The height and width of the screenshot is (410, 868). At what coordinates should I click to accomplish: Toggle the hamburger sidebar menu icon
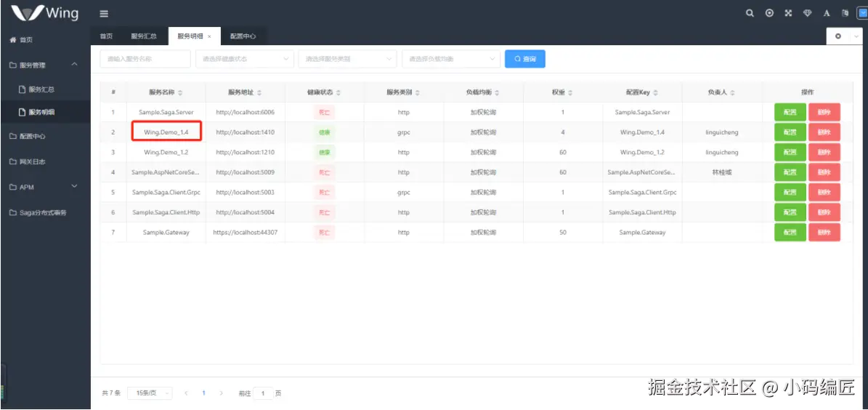click(x=104, y=14)
